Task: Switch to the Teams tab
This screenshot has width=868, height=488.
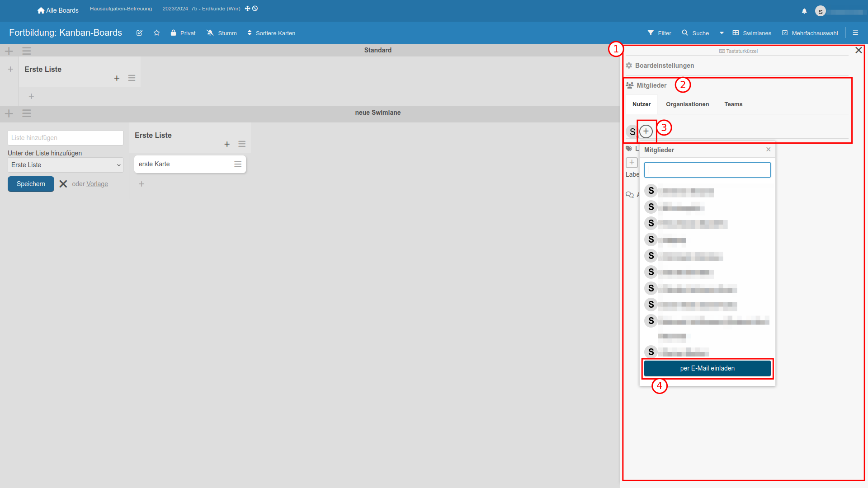Action: pyautogui.click(x=733, y=104)
